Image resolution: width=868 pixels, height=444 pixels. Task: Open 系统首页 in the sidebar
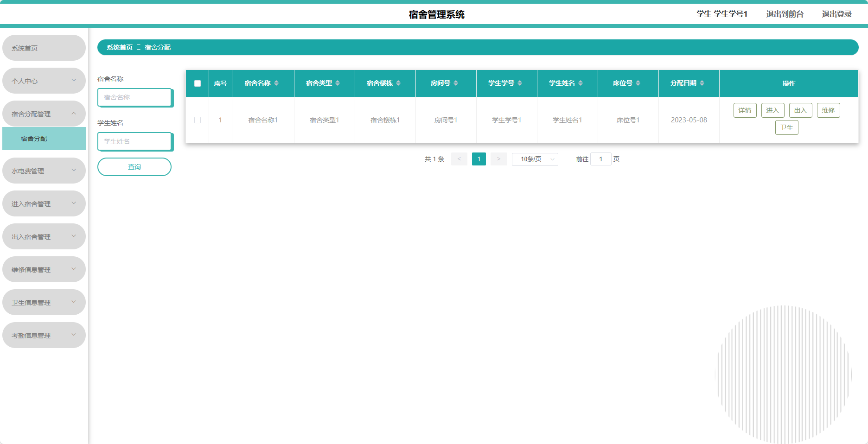(44, 48)
